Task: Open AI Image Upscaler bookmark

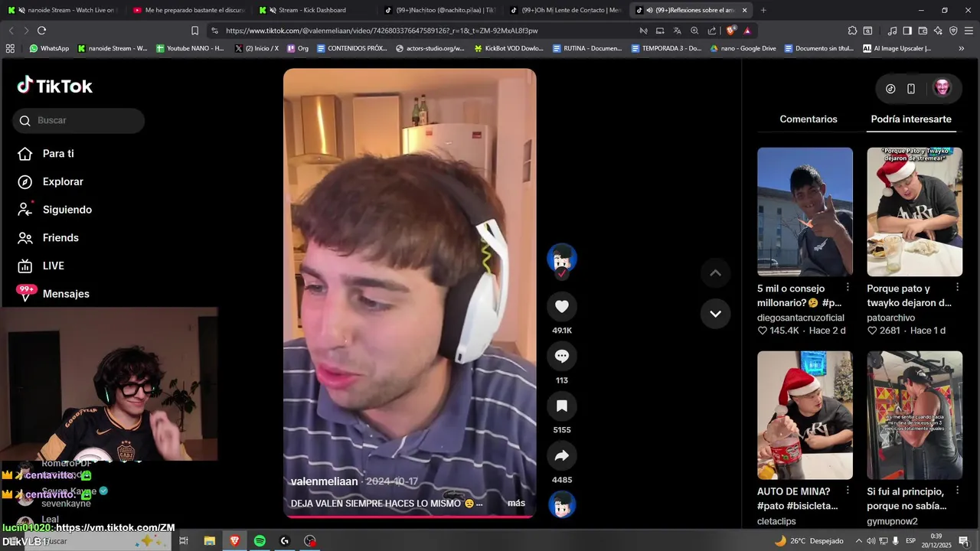Action: tap(897, 48)
